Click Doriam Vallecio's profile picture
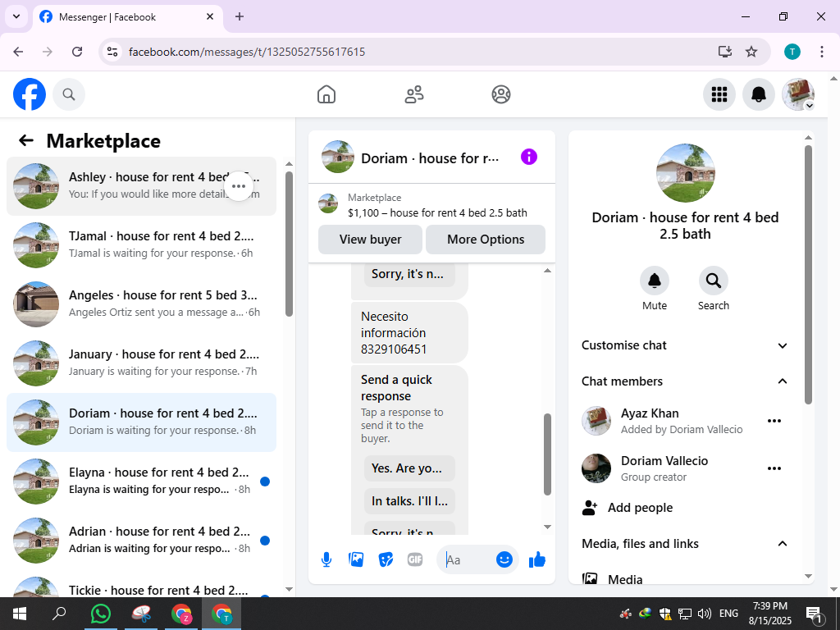840x630 pixels. point(596,468)
